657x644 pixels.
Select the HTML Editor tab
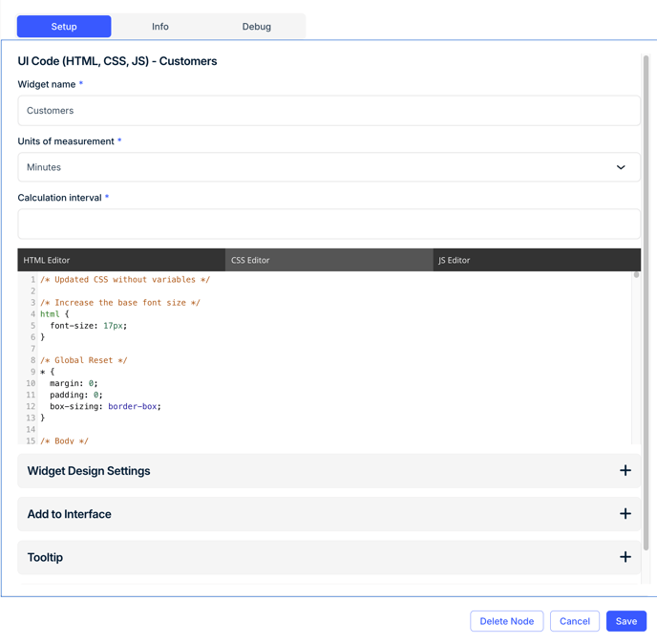pos(121,260)
